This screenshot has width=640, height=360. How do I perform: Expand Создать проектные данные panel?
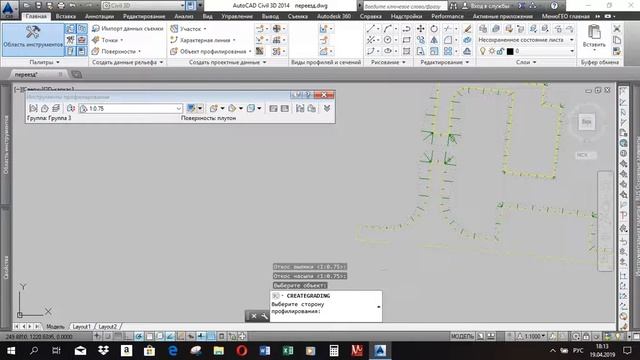point(227,62)
